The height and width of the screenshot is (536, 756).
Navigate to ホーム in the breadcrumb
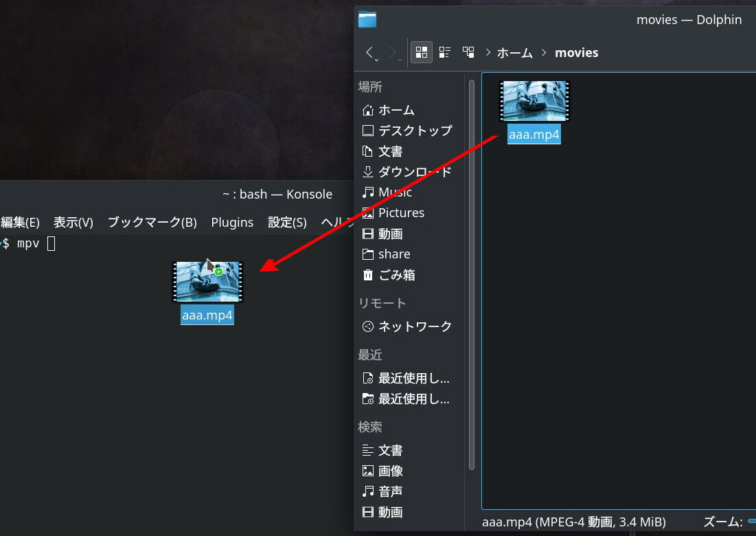point(514,53)
